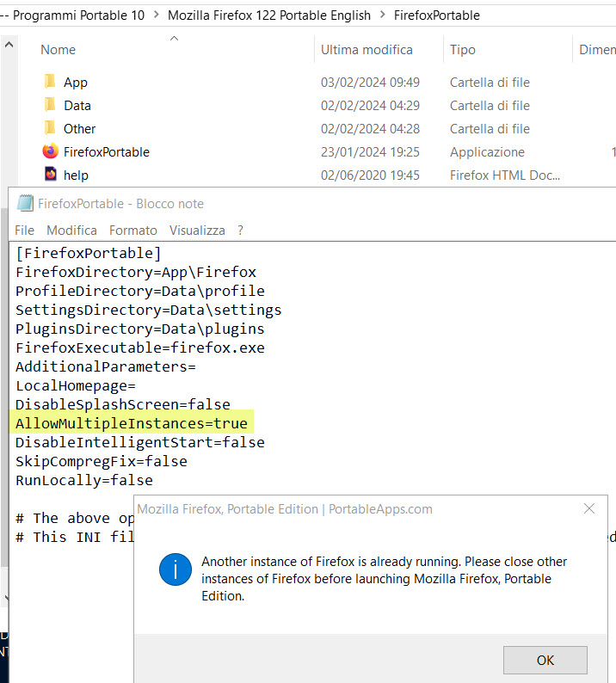Select the help HTML document icon

point(51,175)
